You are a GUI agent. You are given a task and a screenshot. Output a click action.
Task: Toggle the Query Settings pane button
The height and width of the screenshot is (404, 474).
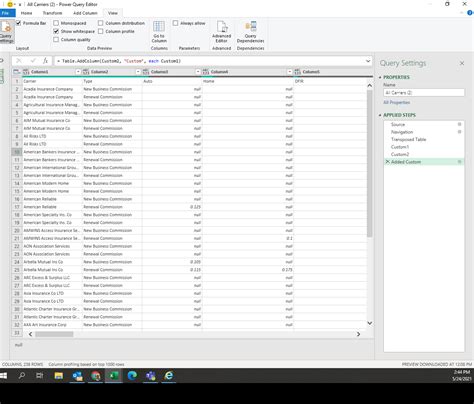(6, 31)
